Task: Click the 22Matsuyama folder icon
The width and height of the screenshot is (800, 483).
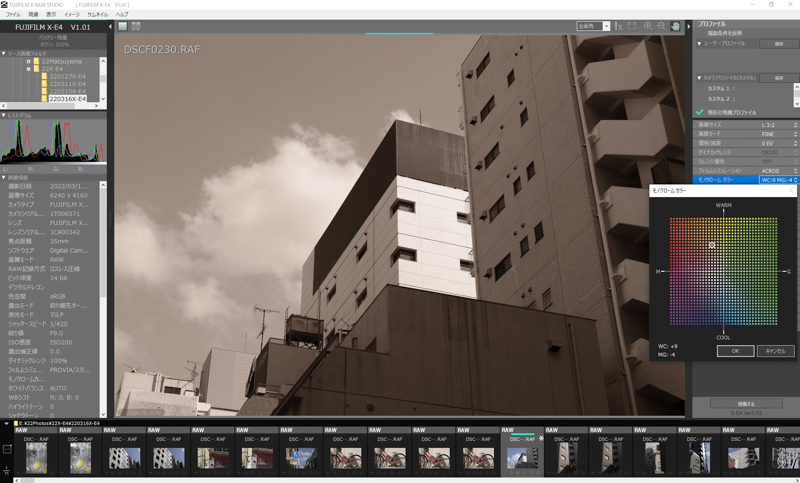Action: [36, 61]
